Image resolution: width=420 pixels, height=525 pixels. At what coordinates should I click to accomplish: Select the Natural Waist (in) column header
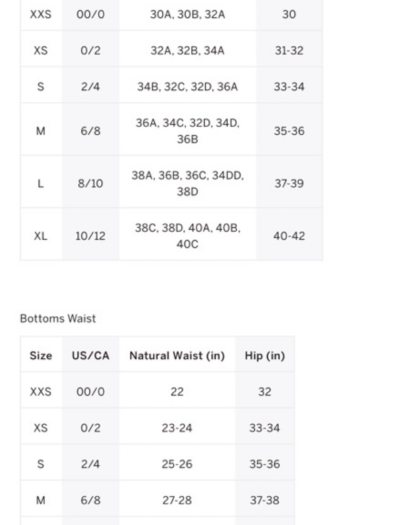point(177,356)
